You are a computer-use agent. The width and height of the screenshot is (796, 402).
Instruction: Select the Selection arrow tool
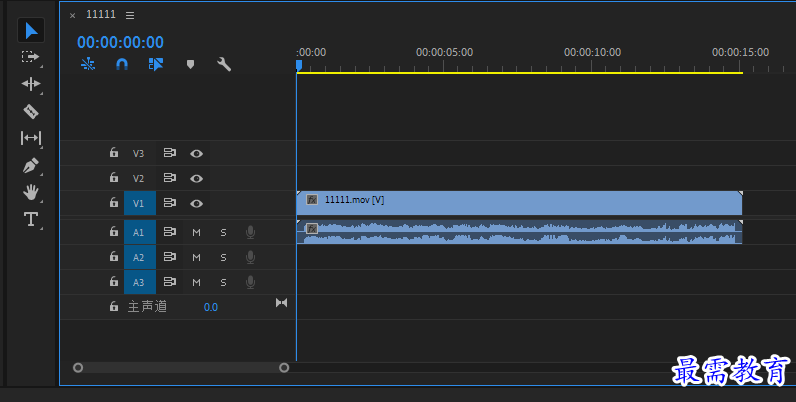pyautogui.click(x=31, y=30)
